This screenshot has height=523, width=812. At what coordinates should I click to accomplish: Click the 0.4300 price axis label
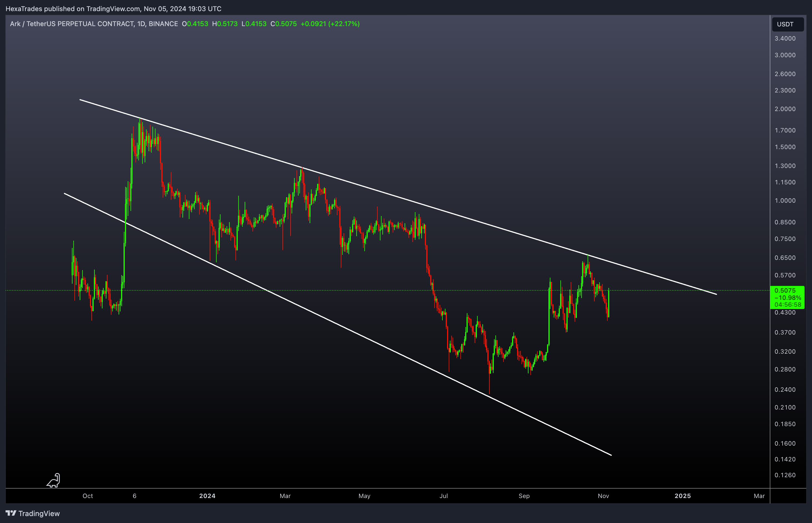[785, 313]
